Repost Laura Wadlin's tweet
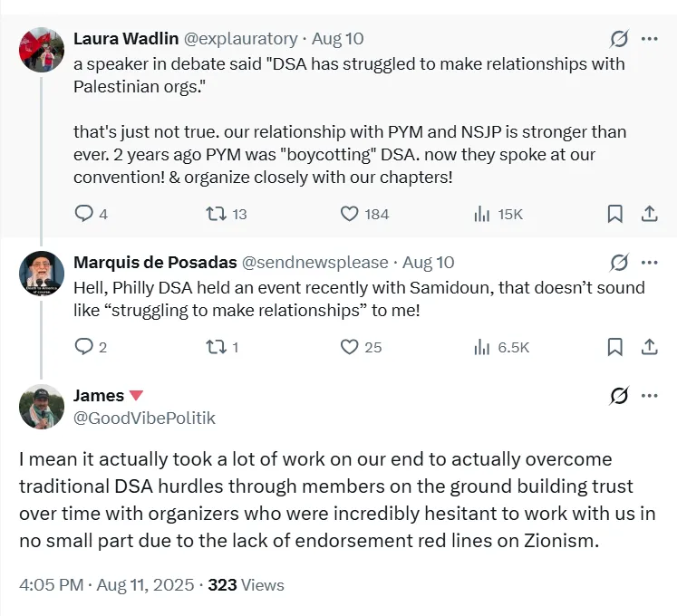This screenshot has width=677, height=616. (x=215, y=214)
